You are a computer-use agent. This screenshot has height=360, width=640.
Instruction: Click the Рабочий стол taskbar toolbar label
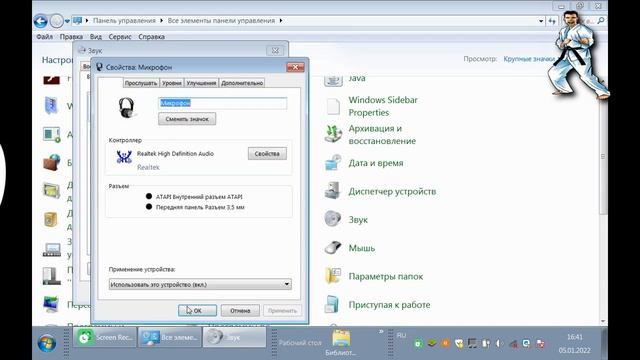(x=300, y=343)
